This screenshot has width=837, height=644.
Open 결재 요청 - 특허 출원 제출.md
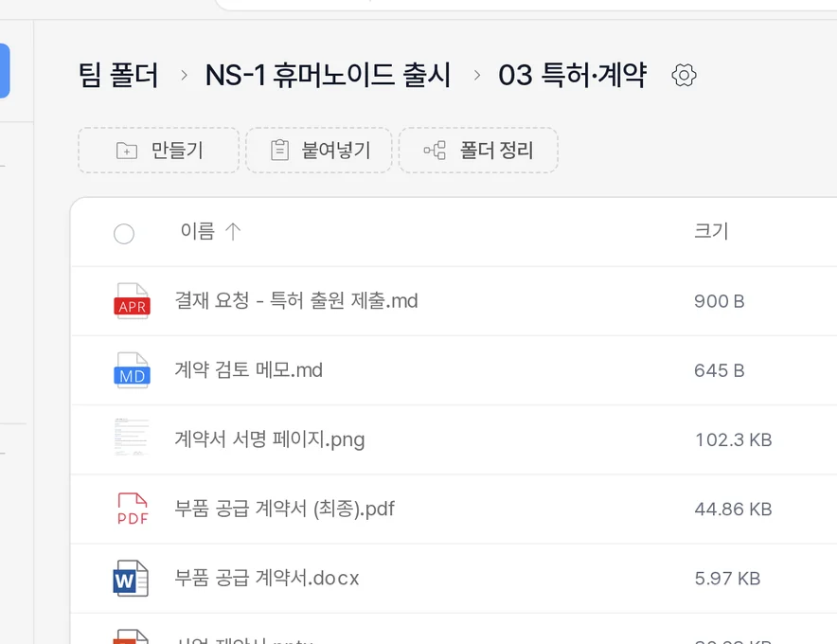coord(296,300)
